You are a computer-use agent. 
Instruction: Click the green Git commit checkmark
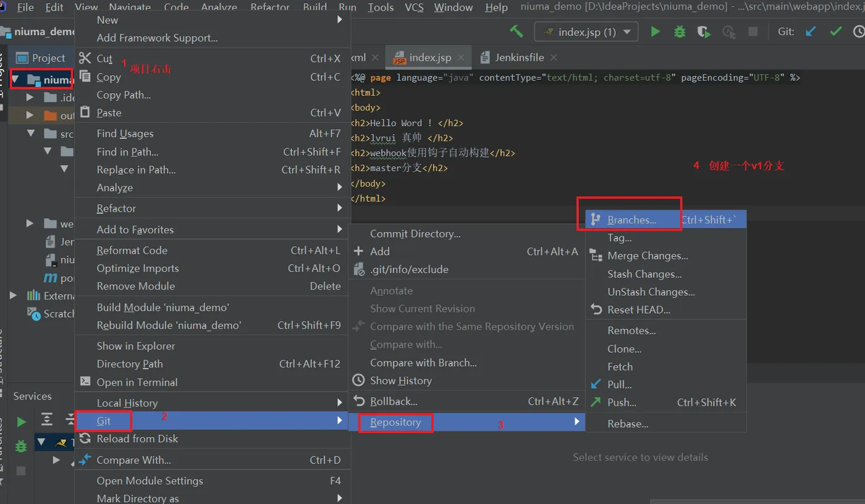click(836, 31)
